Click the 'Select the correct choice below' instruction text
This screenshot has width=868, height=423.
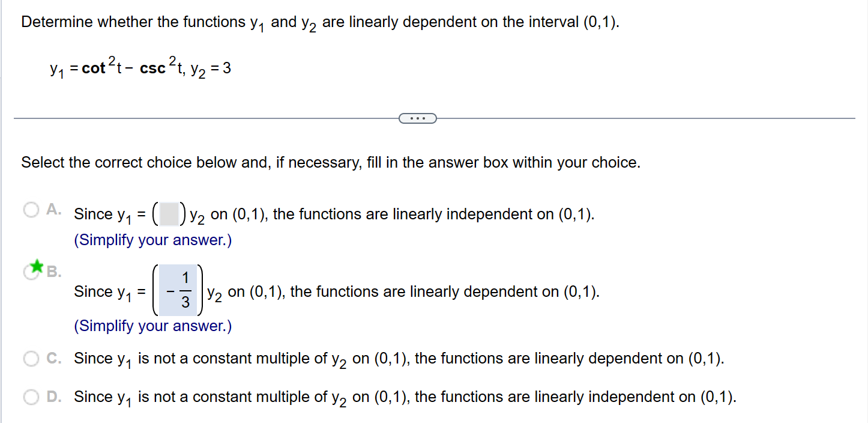point(330,162)
